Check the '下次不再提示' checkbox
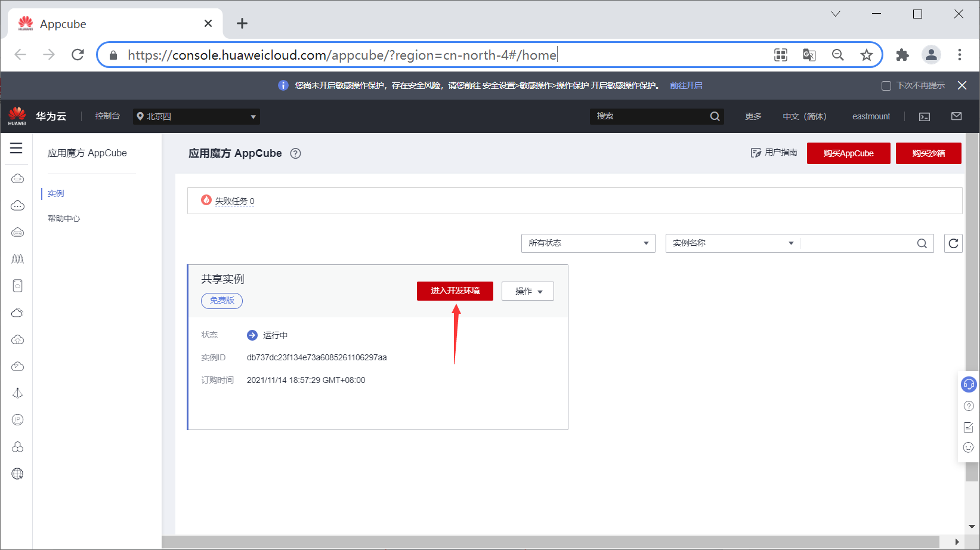Image resolution: width=980 pixels, height=550 pixels. pos(886,86)
